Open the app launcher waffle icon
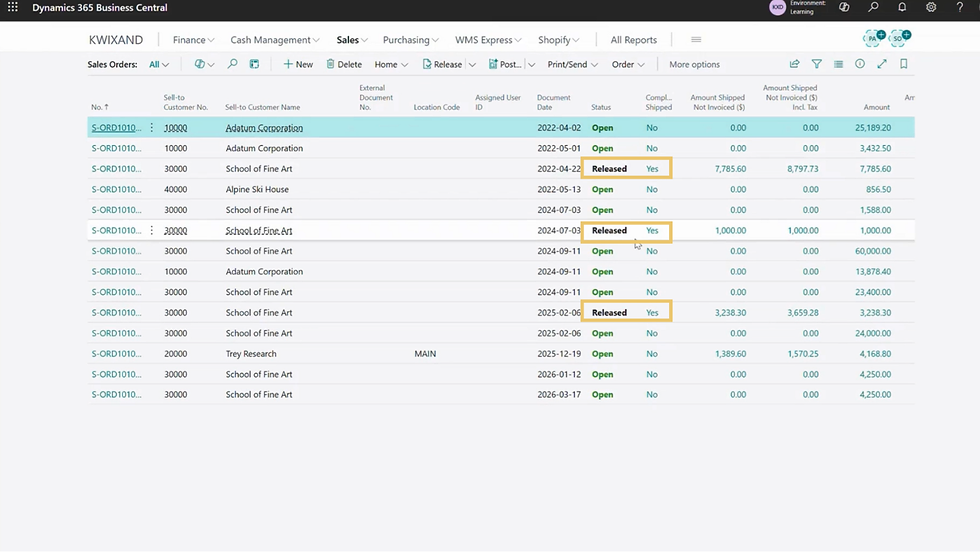 tap(12, 8)
